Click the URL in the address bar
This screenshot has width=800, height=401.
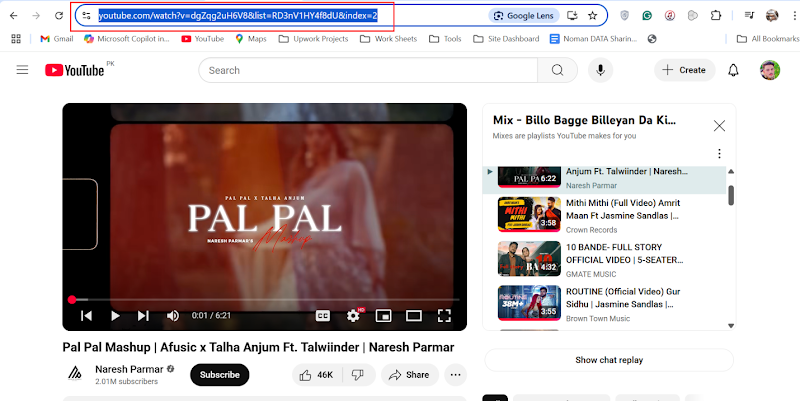238,16
